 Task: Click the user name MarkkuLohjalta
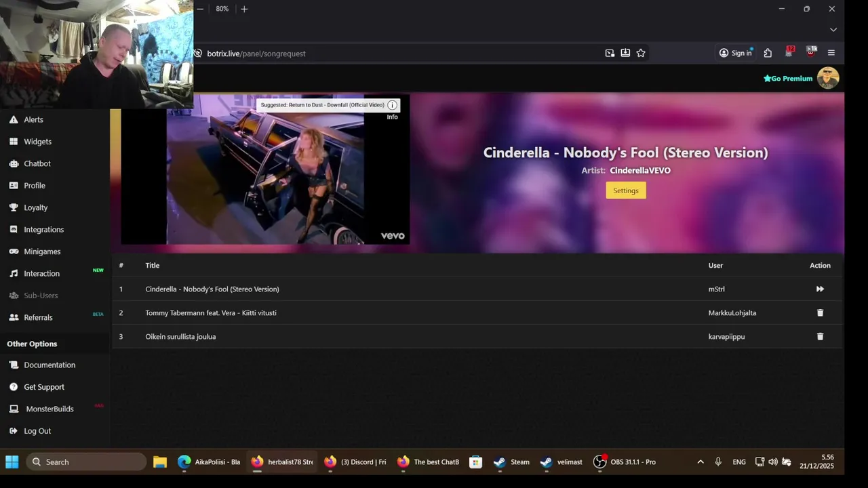pos(732,313)
